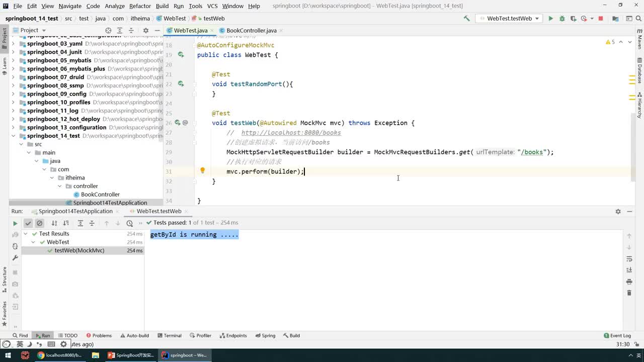Open the Endpoints tool window

click(x=233, y=336)
